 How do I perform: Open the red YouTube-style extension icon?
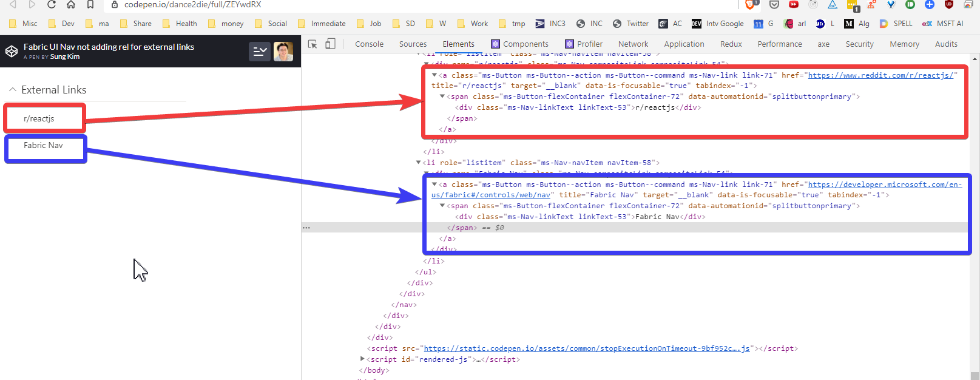coord(793,4)
